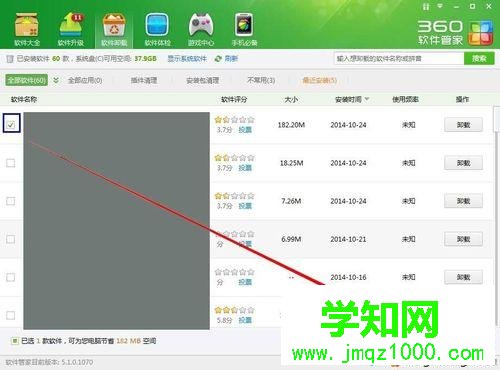The height and width of the screenshot is (370, 500).
Task: Select the 18.25M size cell
Action: pos(291,163)
